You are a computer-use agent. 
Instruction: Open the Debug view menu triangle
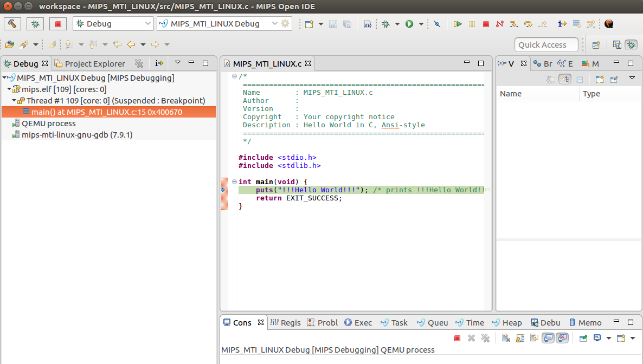click(x=178, y=63)
